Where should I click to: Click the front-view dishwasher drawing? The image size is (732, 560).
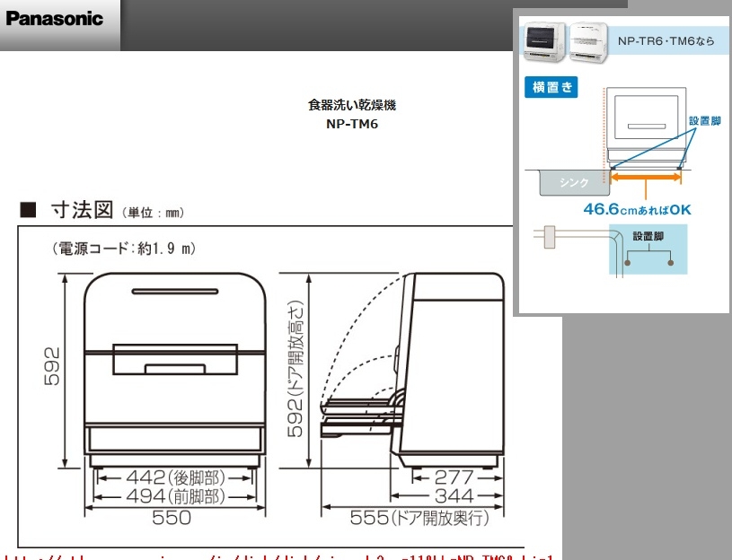point(175,371)
